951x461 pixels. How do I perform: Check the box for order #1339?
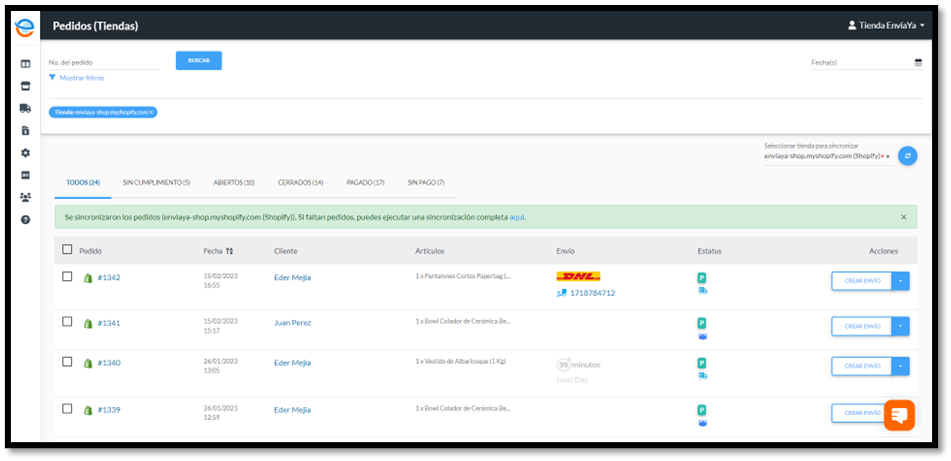67,408
